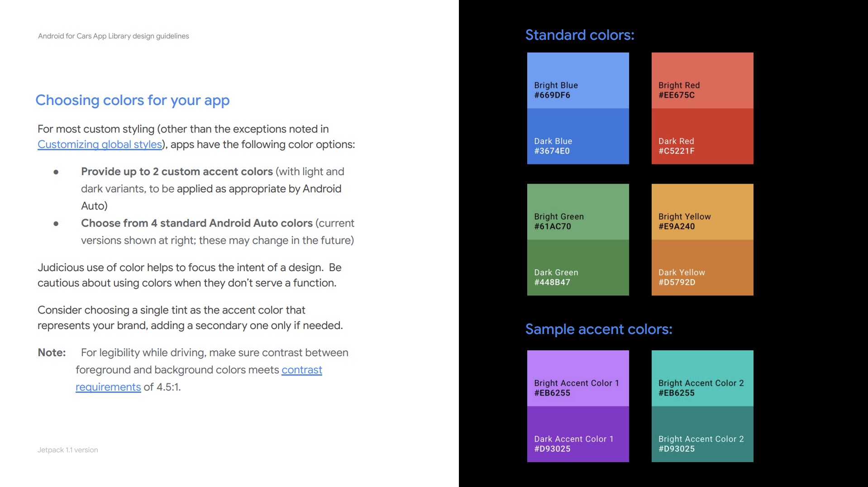Click the Dark Yellow #D5792D swatch
Screen dimensions: 868x487
[x=702, y=267]
